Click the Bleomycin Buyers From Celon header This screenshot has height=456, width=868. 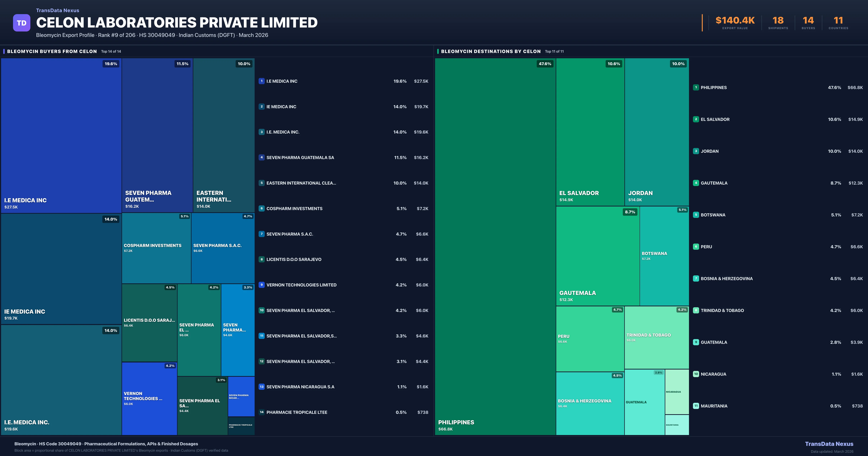pyautogui.click(x=52, y=51)
